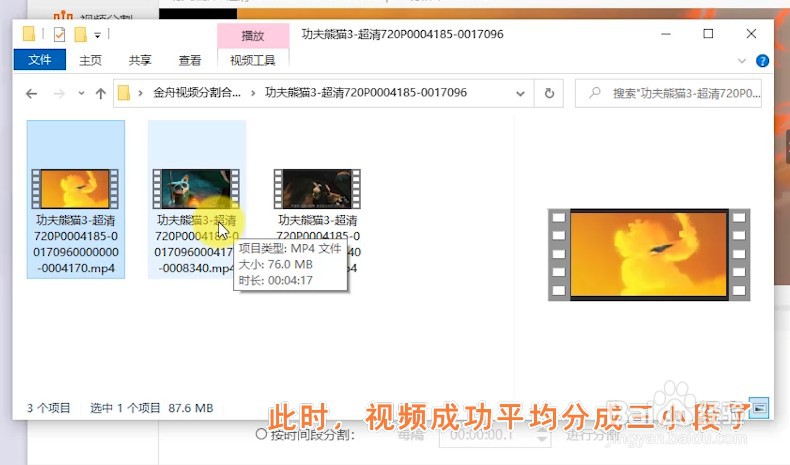Go up one folder level
The height and width of the screenshot is (465, 790).
tap(101, 93)
